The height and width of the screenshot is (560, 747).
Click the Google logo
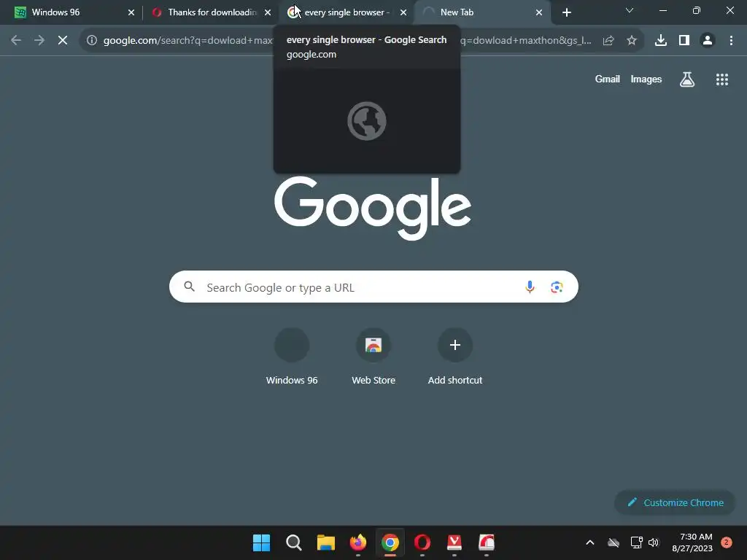click(x=373, y=208)
